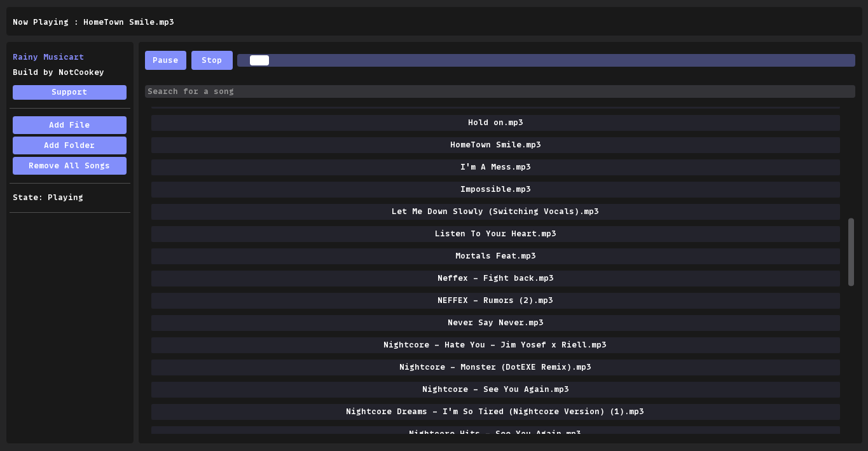
Task: Select Mortals Feat.mp3
Action: coord(495,255)
